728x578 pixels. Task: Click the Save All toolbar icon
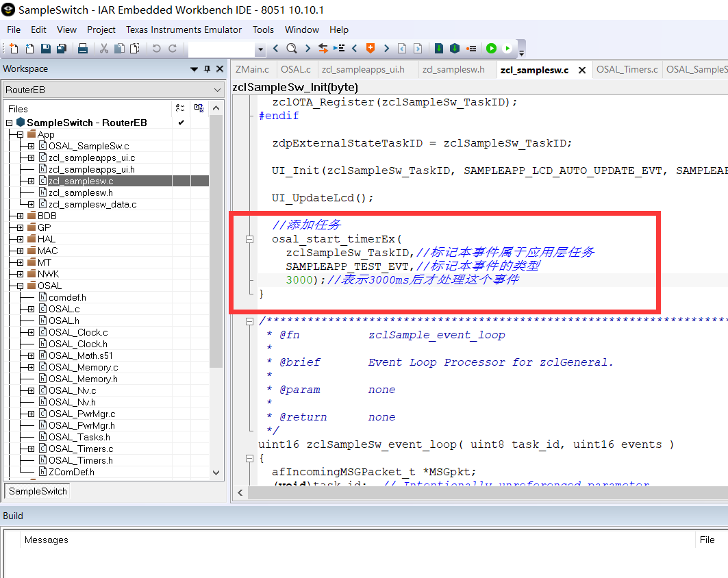63,49
